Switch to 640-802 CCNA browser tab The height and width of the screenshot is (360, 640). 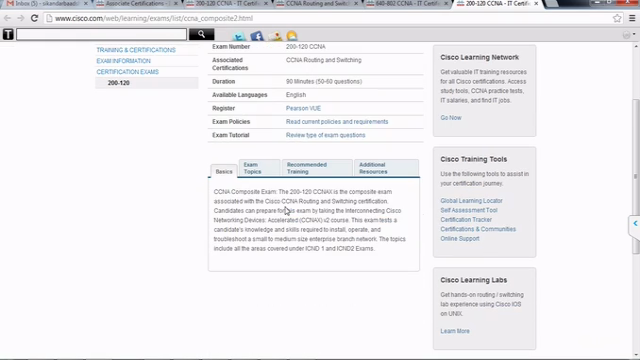pos(406,3)
